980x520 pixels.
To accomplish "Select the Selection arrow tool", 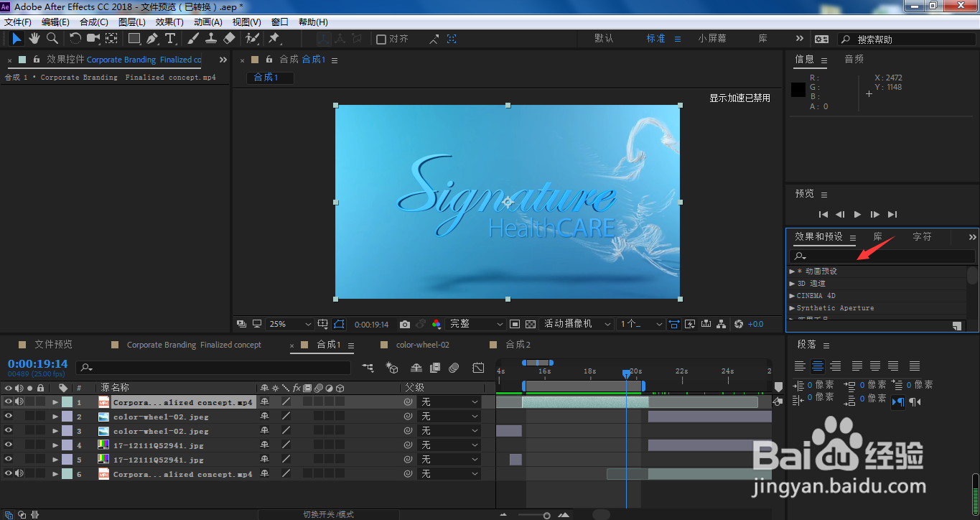I will [17, 38].
